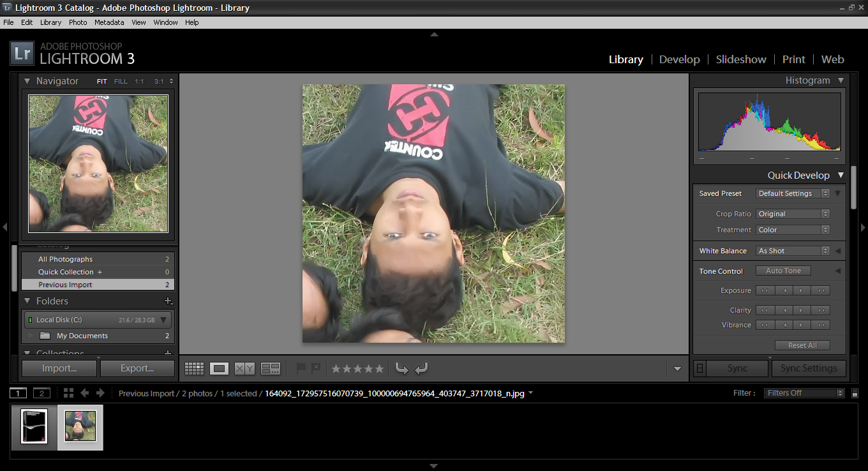
Task: Open the Metadata menu
Action: 109,22
